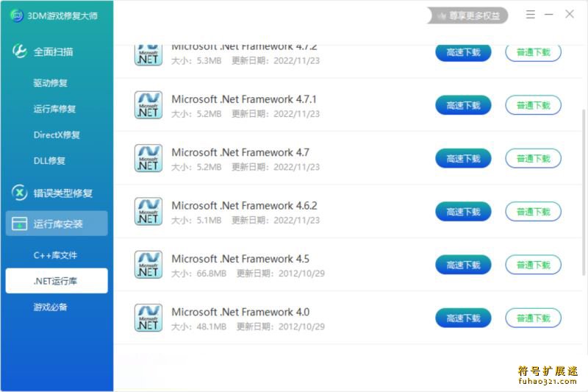Click 普通下载 for .Net Framework 4.7.2
588x392 pixels.
[x=534, y=53]
